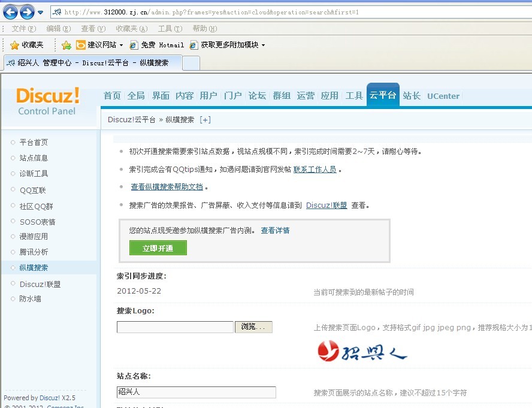Click the 查看详情 link
Image resolution: width=532 pixels, height=408 pixels.
coord(275,231)
